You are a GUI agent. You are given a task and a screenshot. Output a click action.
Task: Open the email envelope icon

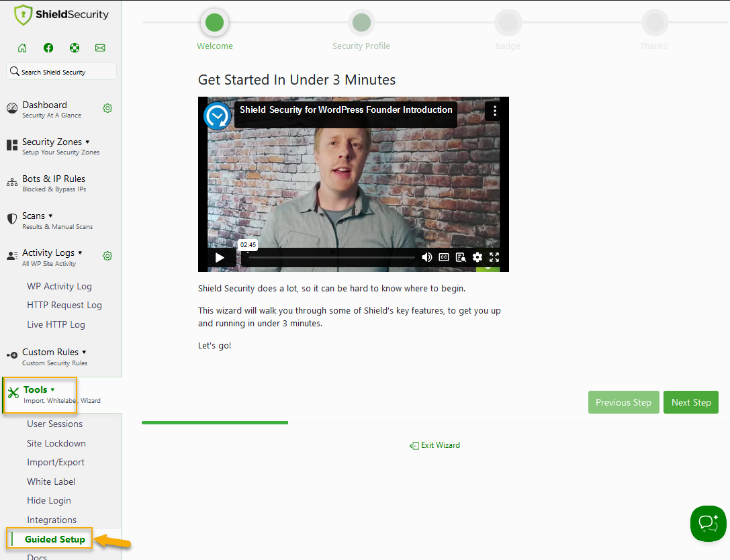(x=100, y=48)
